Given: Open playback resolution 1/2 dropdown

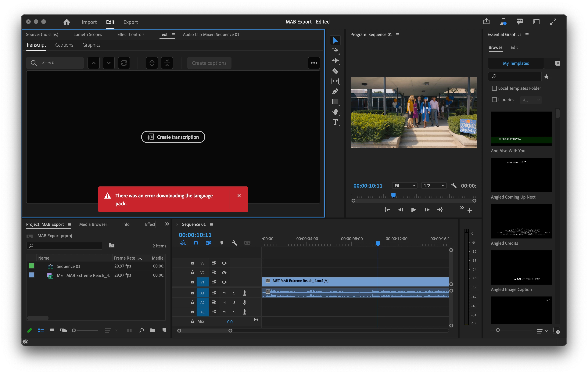Looking at the screenshot, I should click(434, 186).
